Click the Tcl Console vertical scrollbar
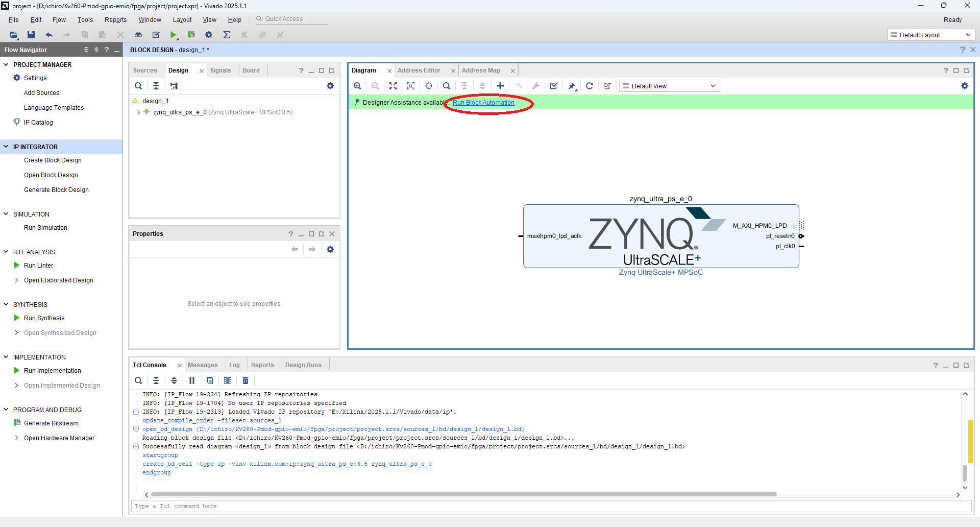Image resolution: width=980 pixels, height=527 pixels. (x=965, y=473)
